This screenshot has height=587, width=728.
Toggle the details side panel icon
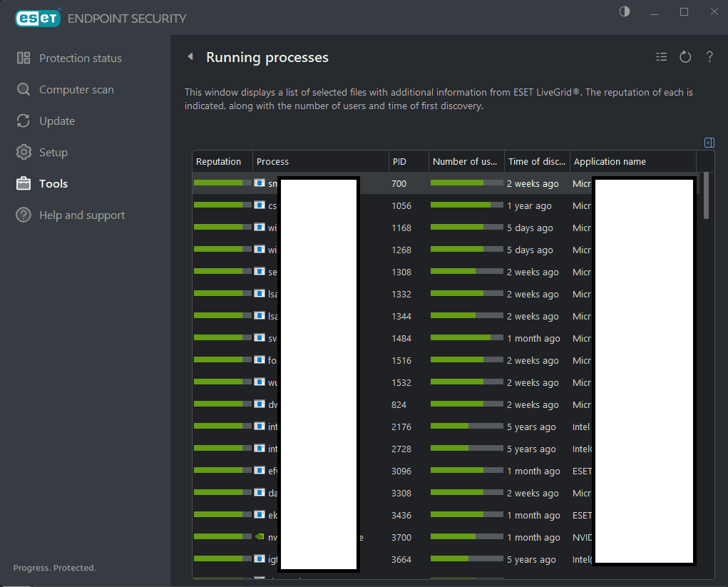pyautogui.click(x=709, y=142)
